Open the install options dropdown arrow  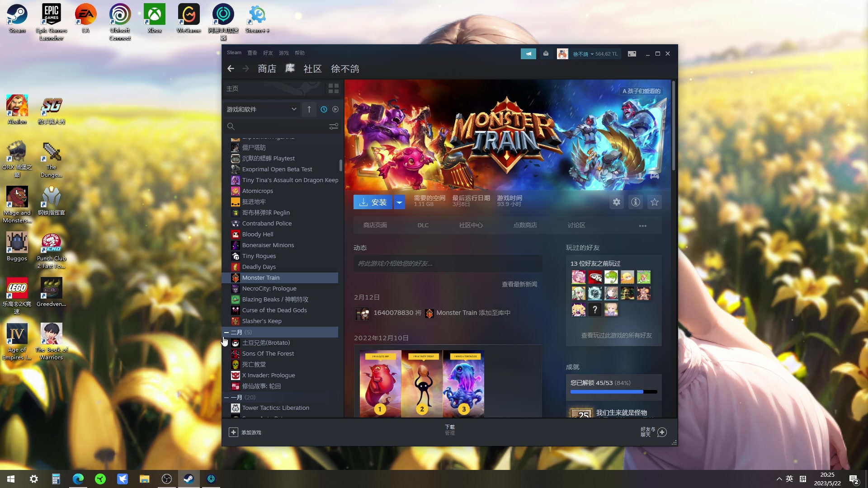click(399, 202)
